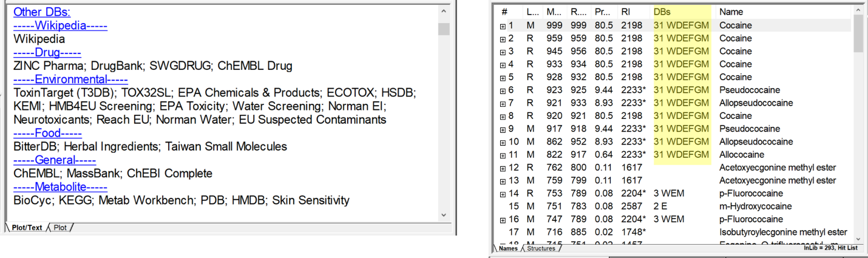
Task: Expand hit 11 Allococaine row
Action: [503, 155]
